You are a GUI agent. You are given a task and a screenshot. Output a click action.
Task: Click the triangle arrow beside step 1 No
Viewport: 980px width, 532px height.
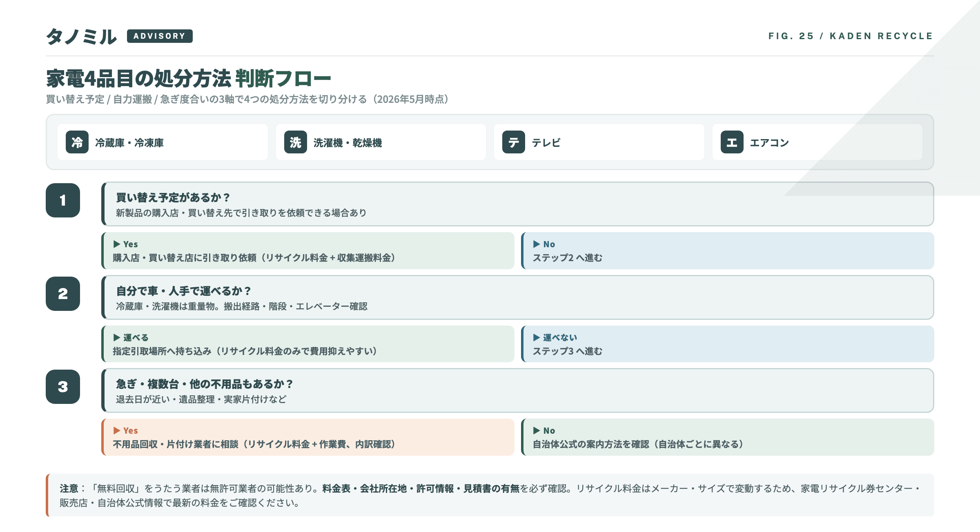537,244
